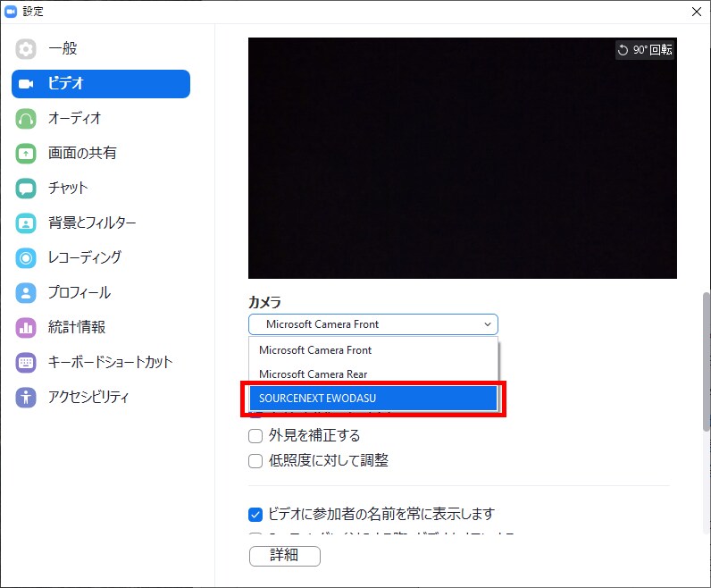The width and height of the screenshot is (711, 588).
Task: Click the vertical scrollbar thumb
Action: coord(706,362)
